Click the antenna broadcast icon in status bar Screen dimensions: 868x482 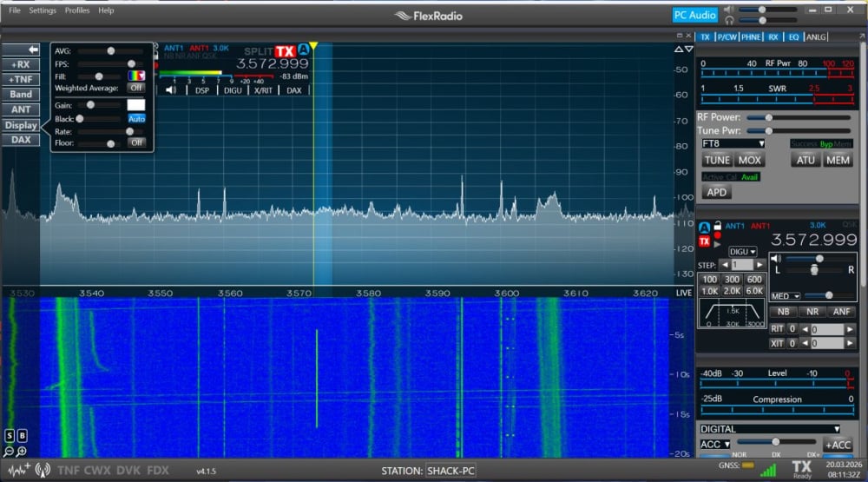[x=43, y=471]
